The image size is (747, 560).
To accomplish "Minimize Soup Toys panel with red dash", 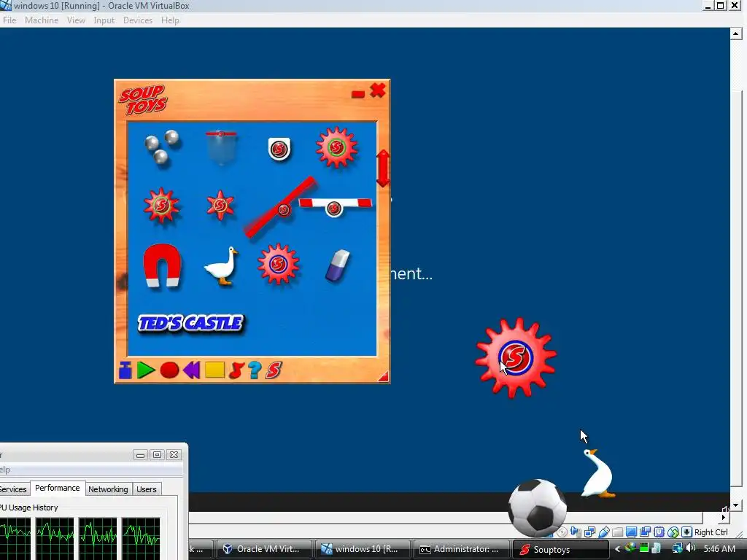I will coord(358,94).
